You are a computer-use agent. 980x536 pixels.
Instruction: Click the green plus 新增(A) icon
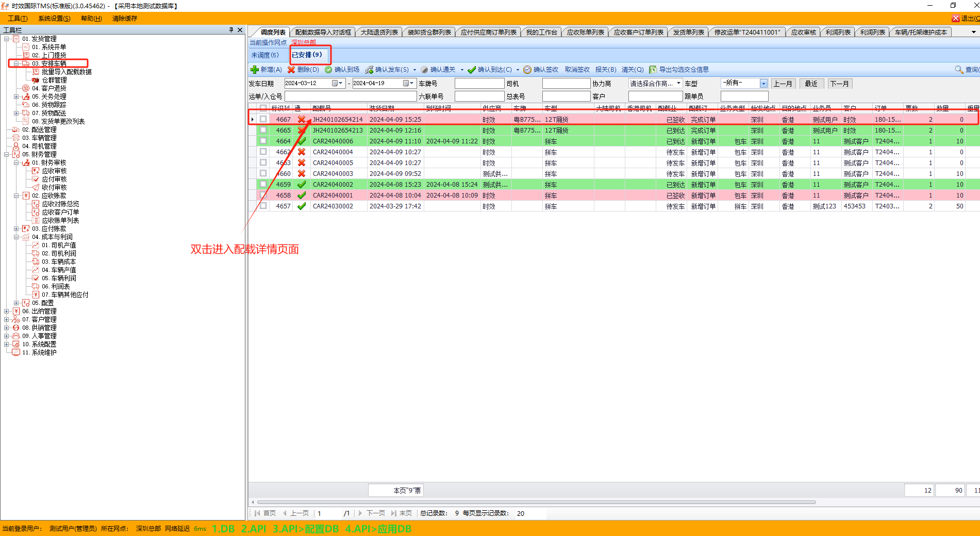tap(254, 70)
